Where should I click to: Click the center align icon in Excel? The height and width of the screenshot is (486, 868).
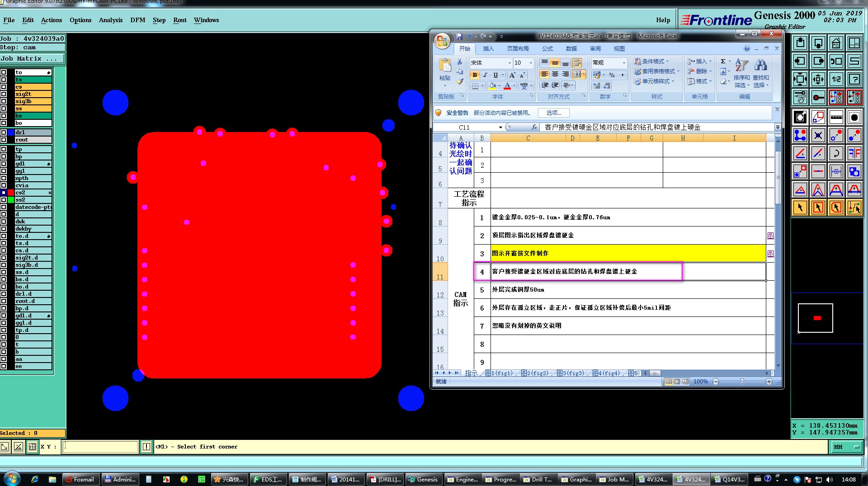[555, 74]
